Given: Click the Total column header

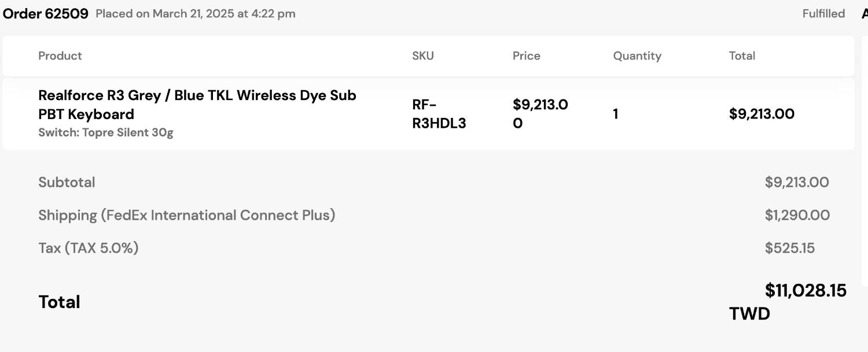Looking at the screenshot, I should [x=742, y=56].
